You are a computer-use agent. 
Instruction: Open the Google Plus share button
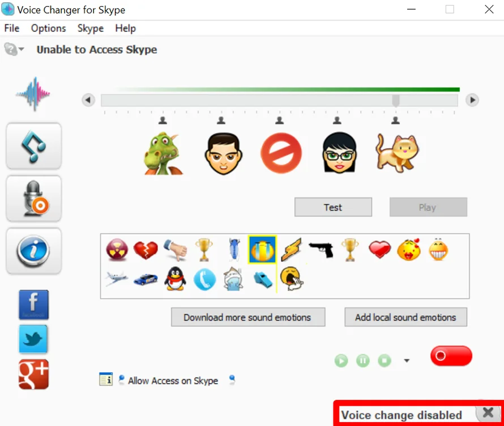click(34, 375)
